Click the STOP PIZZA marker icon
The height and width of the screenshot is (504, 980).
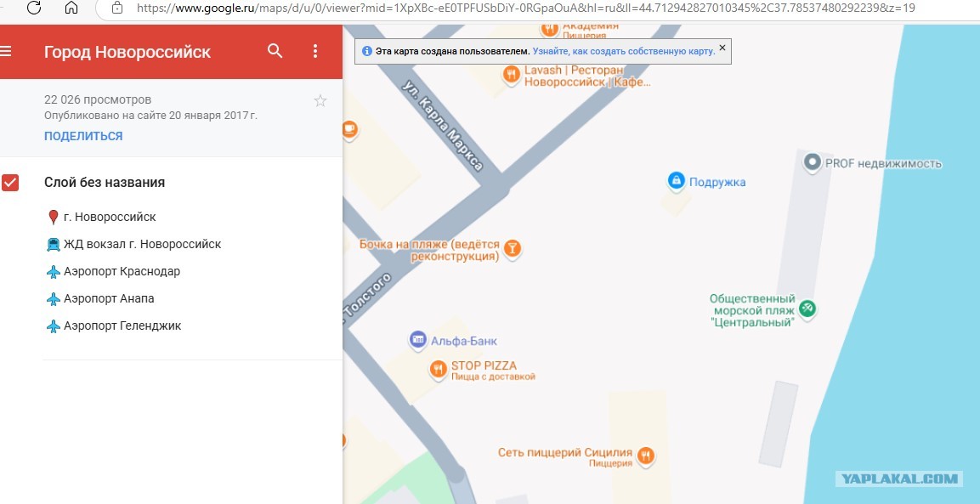pyautogui.click(x=438, y=369)
